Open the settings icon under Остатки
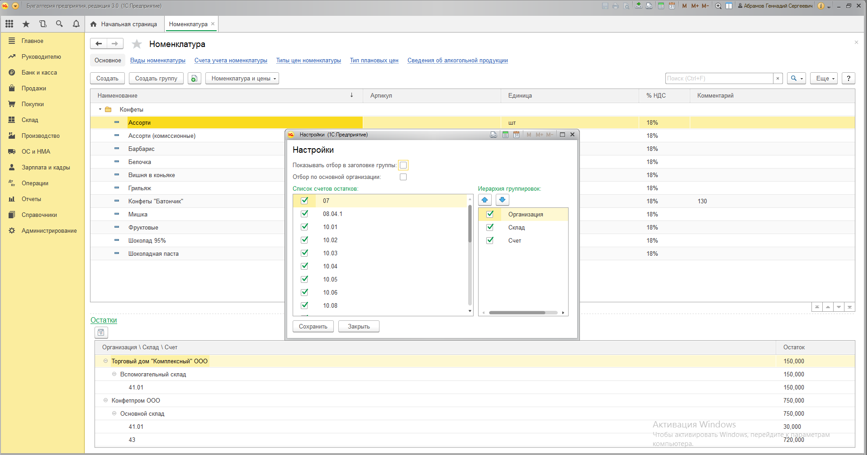 (x=101, y=333)
